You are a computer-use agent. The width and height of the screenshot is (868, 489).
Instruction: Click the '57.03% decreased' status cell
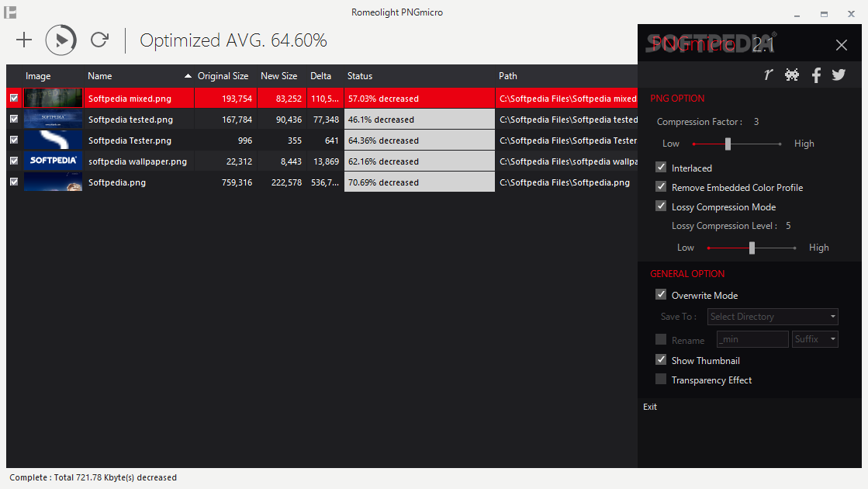point(419,99)
